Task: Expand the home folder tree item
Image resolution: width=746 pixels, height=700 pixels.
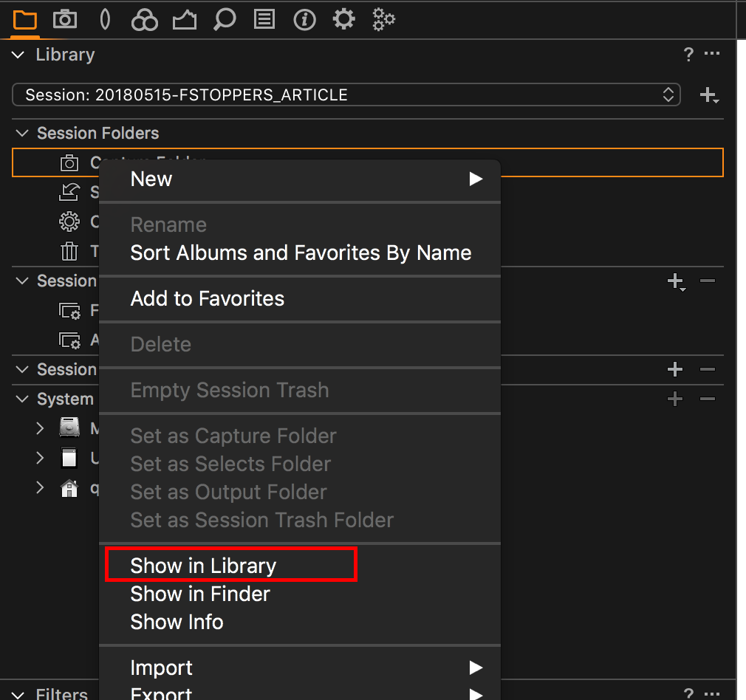Action: (40, 487)
